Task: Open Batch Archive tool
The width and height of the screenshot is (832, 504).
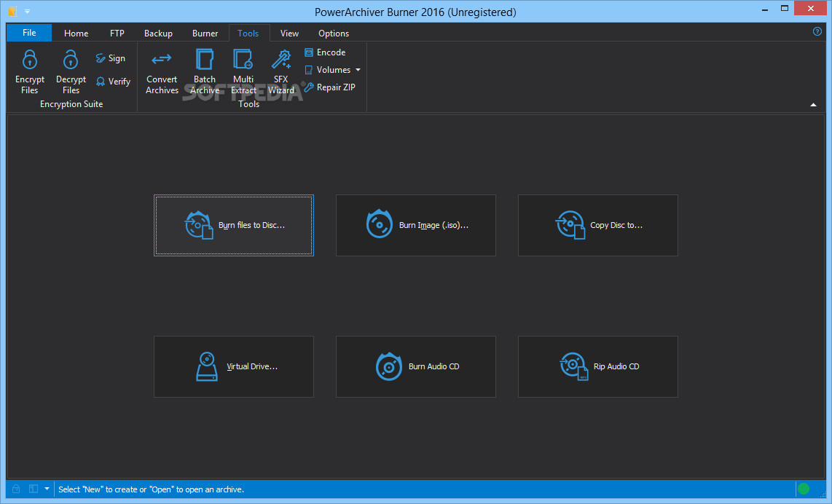Action: coord(204,71)
